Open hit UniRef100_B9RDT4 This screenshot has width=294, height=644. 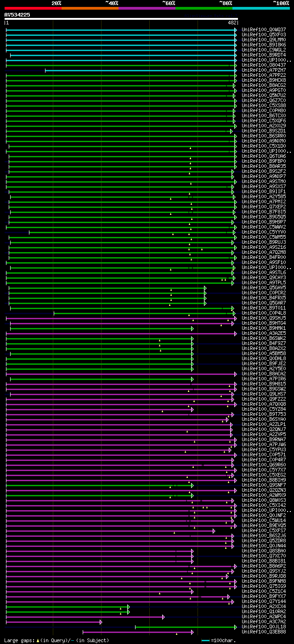click(264, 55)
